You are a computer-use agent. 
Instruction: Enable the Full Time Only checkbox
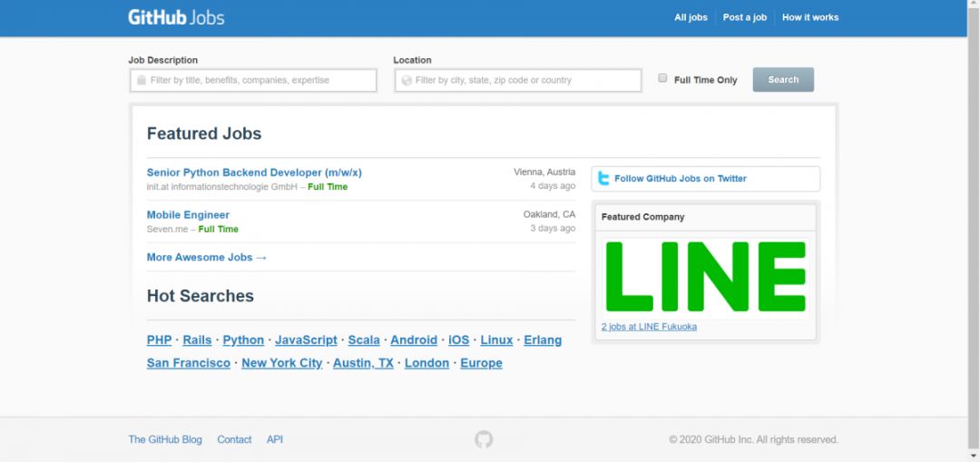[x=662, y=78]
